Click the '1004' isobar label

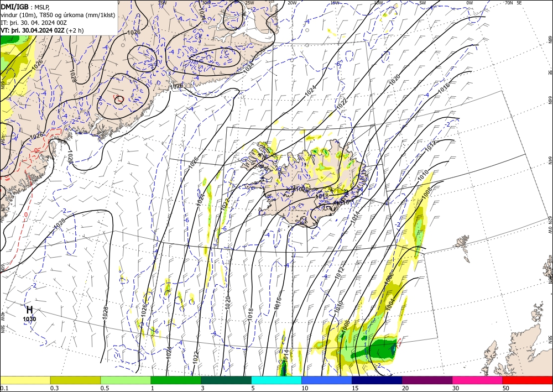point(391,304)
